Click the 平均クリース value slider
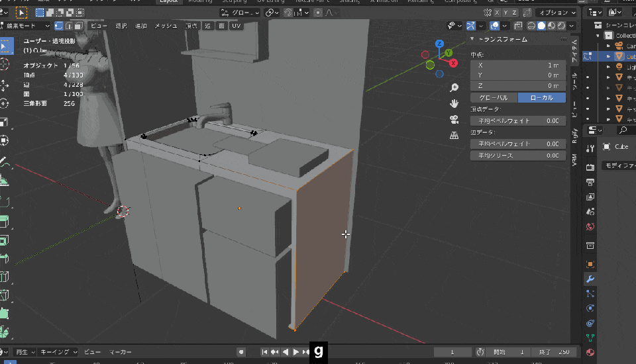The image size is (636, 364). click(518, 156)
